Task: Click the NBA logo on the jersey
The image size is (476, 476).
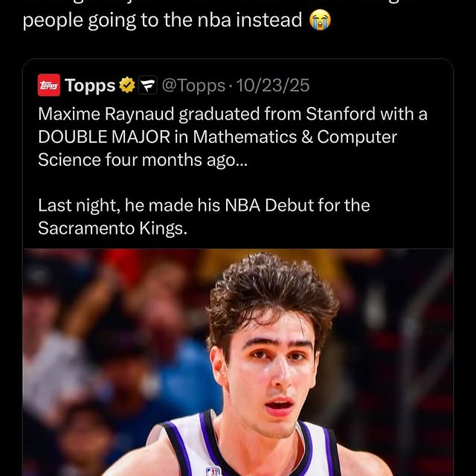Action: tap(213, 470)
